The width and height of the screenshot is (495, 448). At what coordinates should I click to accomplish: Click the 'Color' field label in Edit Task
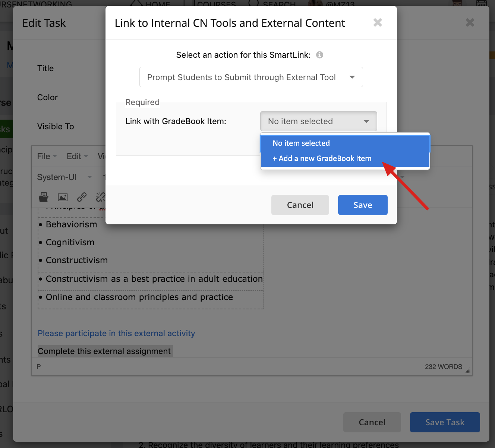coord(47,97)
